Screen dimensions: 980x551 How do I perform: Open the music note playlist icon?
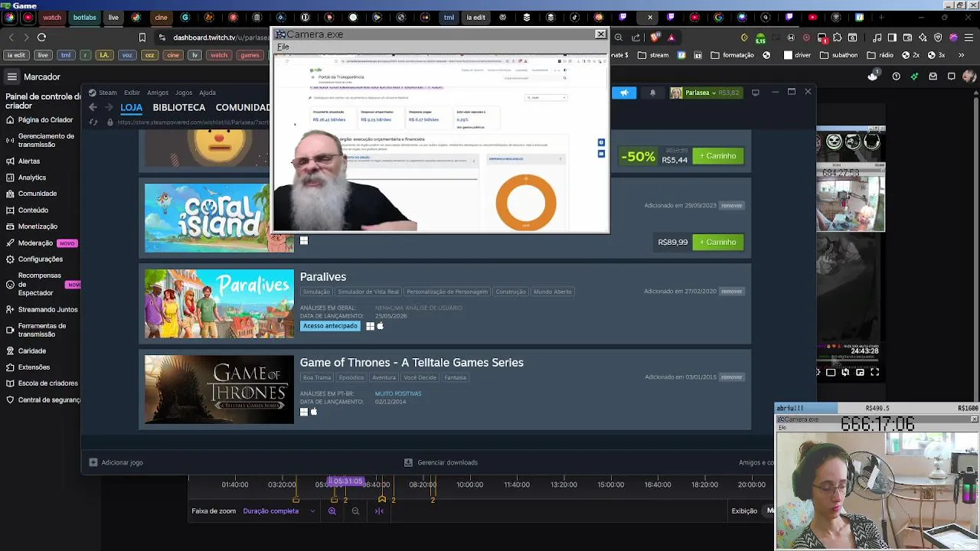pyautogui.click(x=877, y=37)
